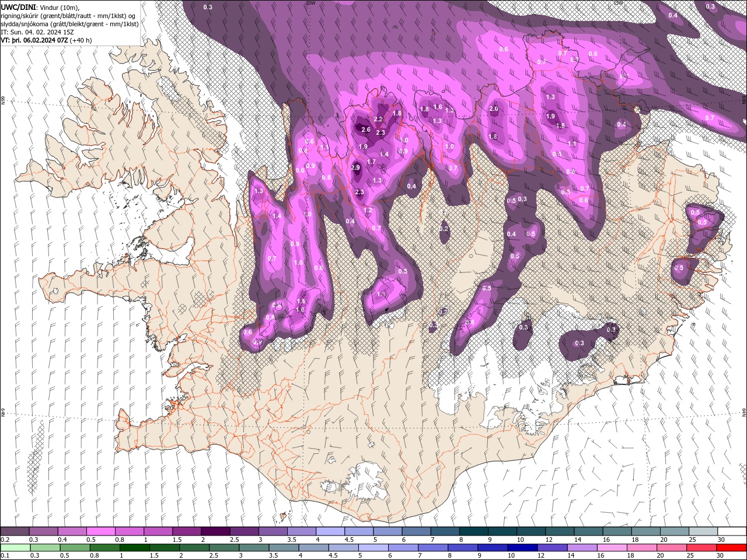Click the '1.2' precipitation value on the map
The height and width of the screenshot is (560, 747).
(368, 211)
